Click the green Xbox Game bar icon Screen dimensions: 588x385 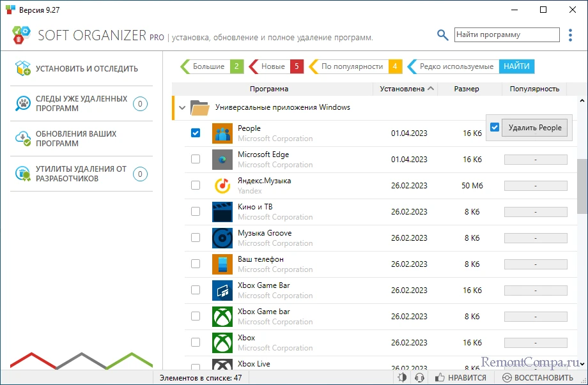pos(222,317)
